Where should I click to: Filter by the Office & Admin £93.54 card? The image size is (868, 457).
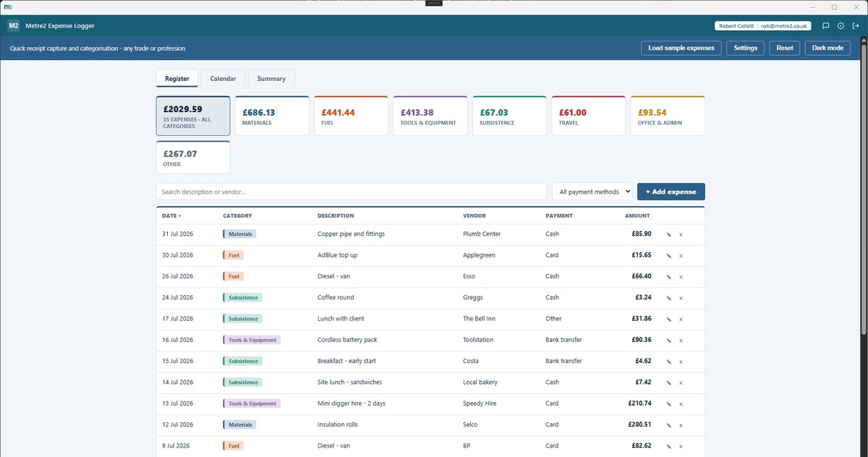click(668, 116)
